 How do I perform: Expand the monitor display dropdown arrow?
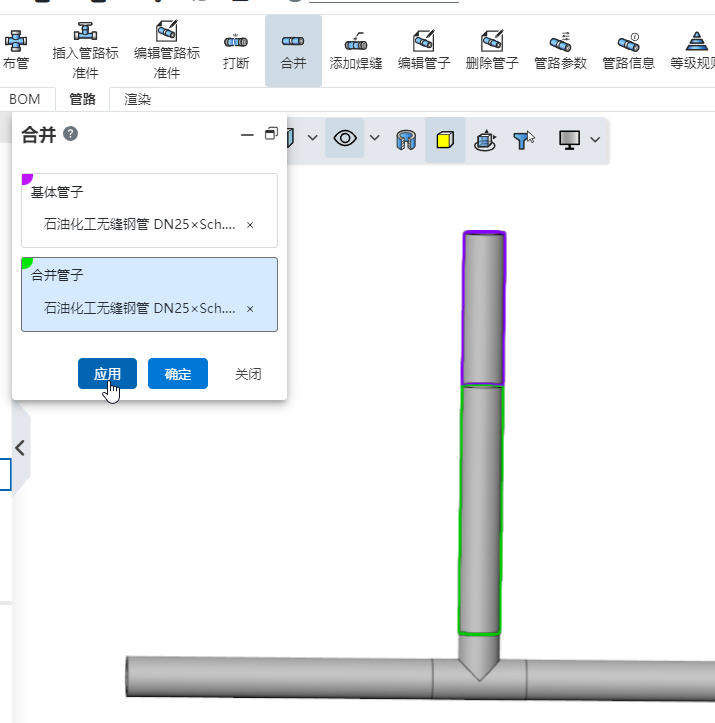[x=595, y=139]
